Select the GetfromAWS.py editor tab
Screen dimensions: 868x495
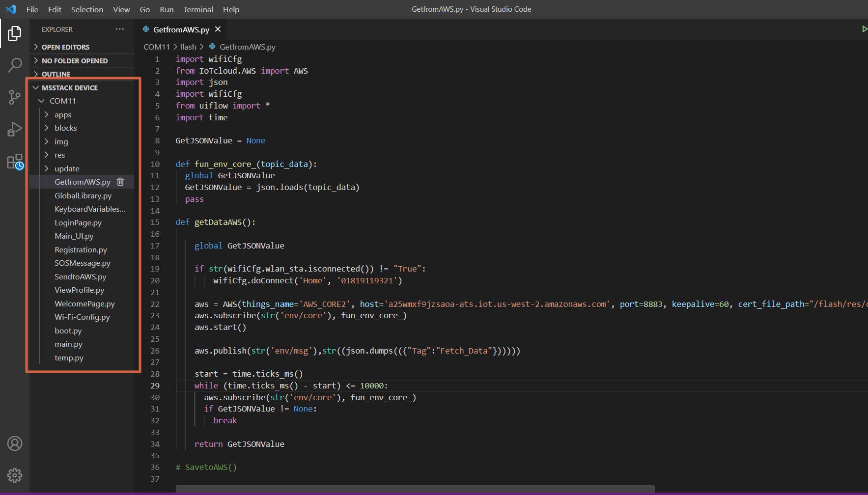coord(181,29)
